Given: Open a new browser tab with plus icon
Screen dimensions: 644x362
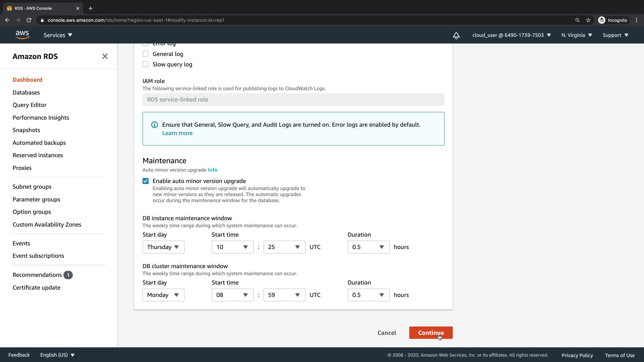Looking at the screenshot, I should click(91, 8).
